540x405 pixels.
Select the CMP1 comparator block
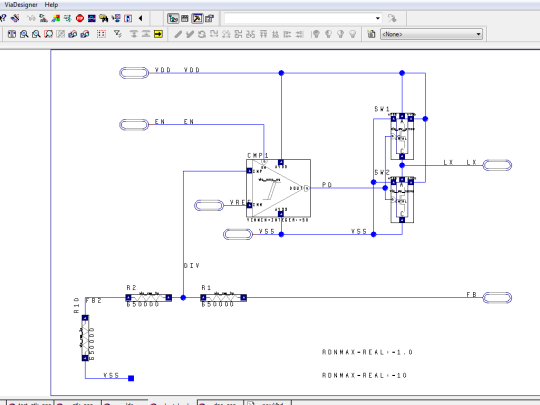click(279, 188)
